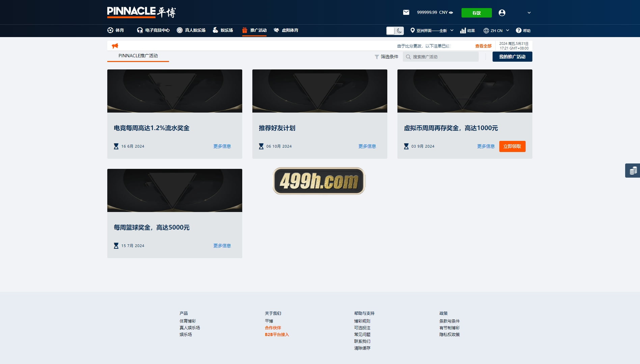Open the mail inbox envelope icon
The height and width of the screenshot is (364, 640).
coord(406,12)
